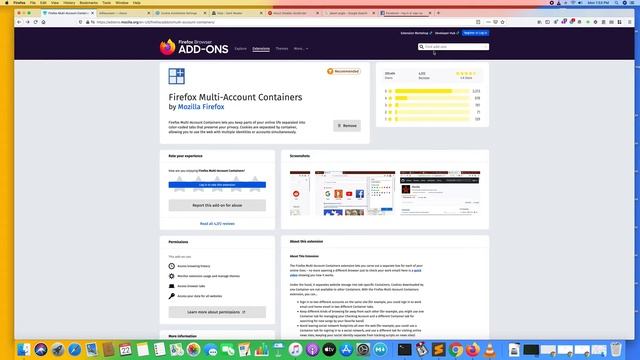Go to the browser home page
The image size is (640, 360).
click(x=43, y=22)
